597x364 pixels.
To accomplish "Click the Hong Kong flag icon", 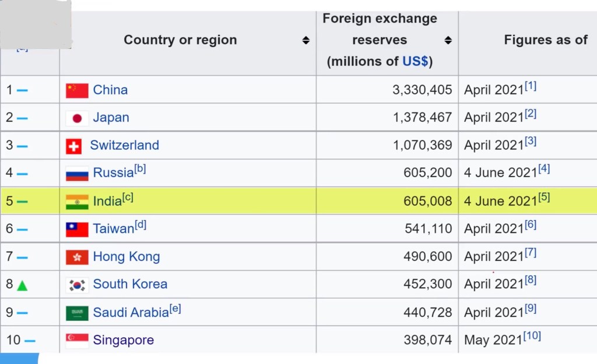I will click(77, 257).
